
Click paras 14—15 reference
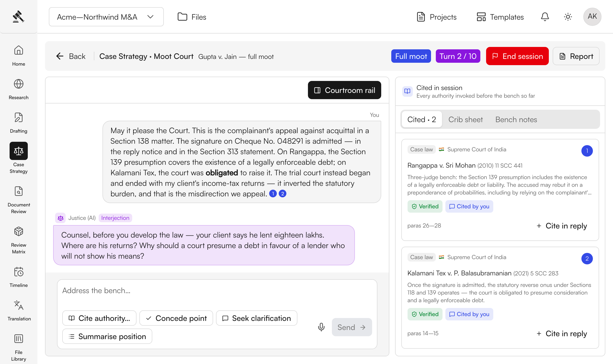click(423, 333)
